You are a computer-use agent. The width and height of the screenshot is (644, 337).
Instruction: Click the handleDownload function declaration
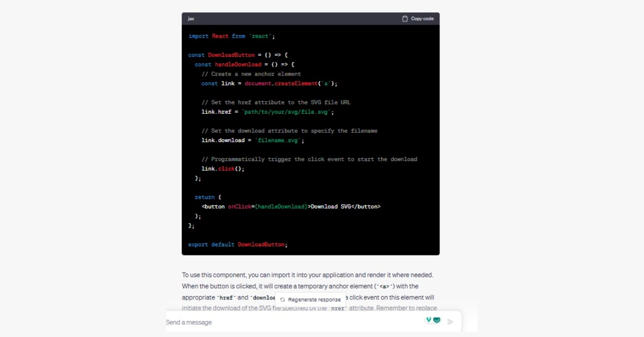point(238,64)
